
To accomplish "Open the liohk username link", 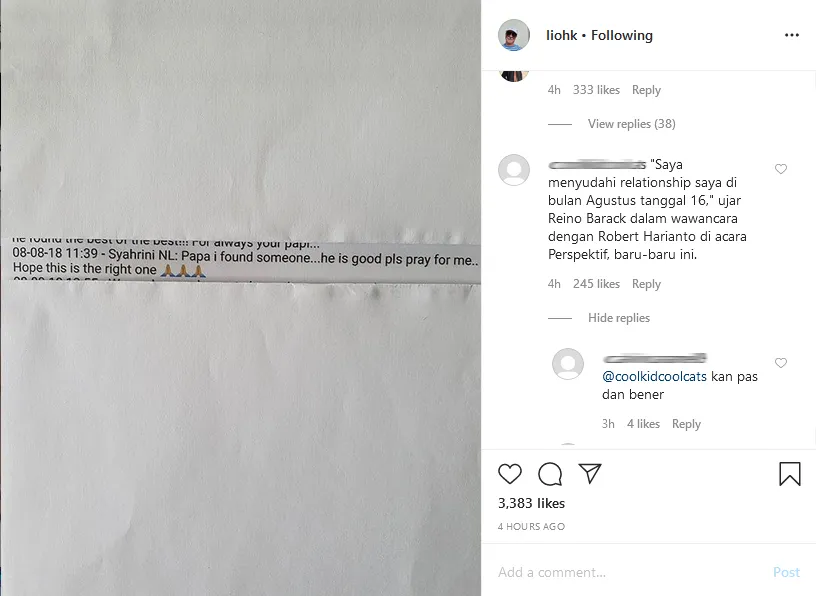I will pyautogui.click(x=562, y=35).
